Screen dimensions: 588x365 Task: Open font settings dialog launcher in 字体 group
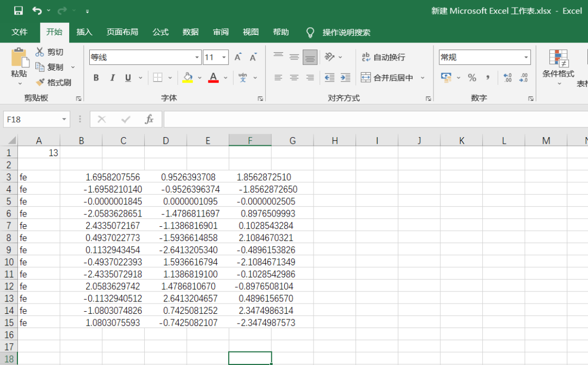pos(260,98)
